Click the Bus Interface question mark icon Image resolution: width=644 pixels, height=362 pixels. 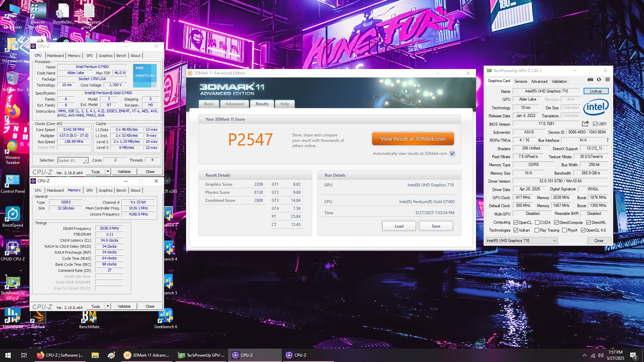point(607,140)
